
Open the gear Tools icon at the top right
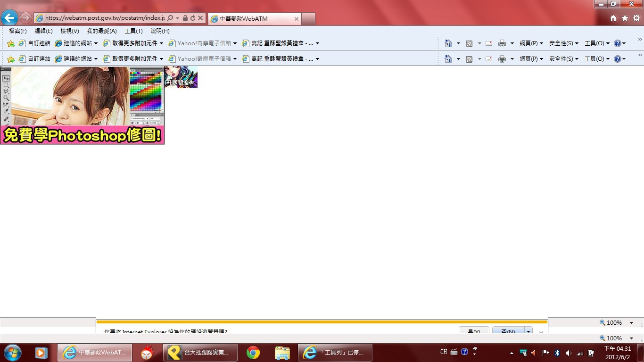point(636,18)
